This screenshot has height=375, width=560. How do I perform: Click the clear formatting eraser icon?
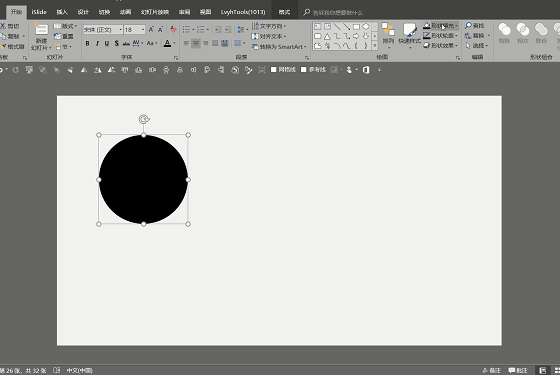coord(173,29)
